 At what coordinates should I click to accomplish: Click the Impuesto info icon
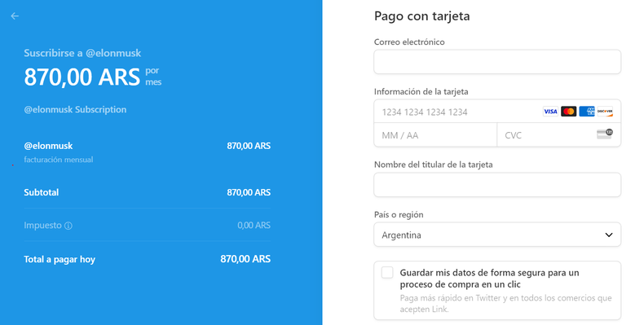click(x=68, y=226)
